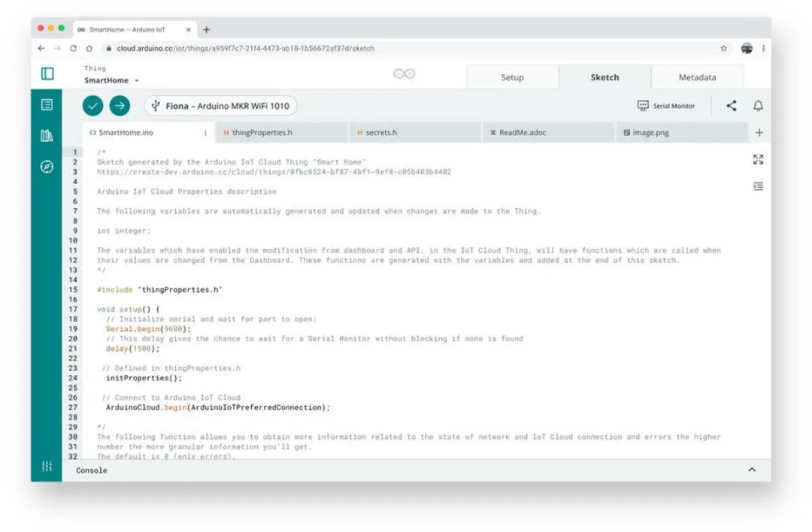Bookmark this page with star
This screenshot has width=812, height=532.
click(x=723, y=48)
